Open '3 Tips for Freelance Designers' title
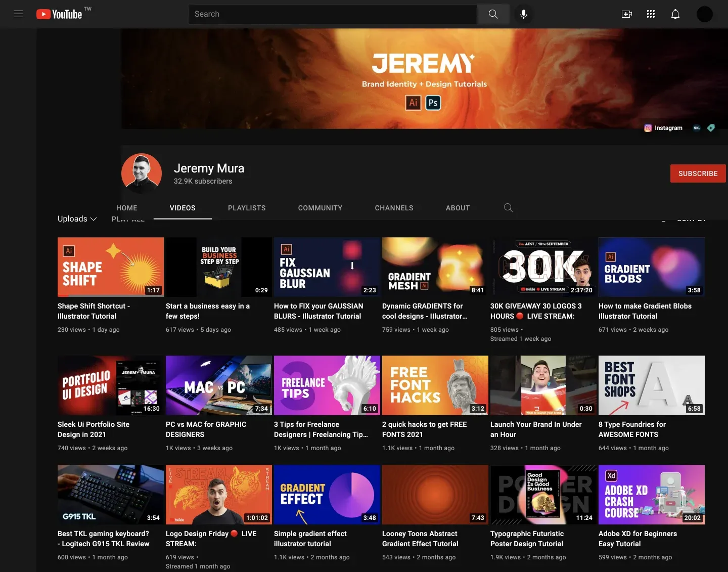 tap(321, 429)
